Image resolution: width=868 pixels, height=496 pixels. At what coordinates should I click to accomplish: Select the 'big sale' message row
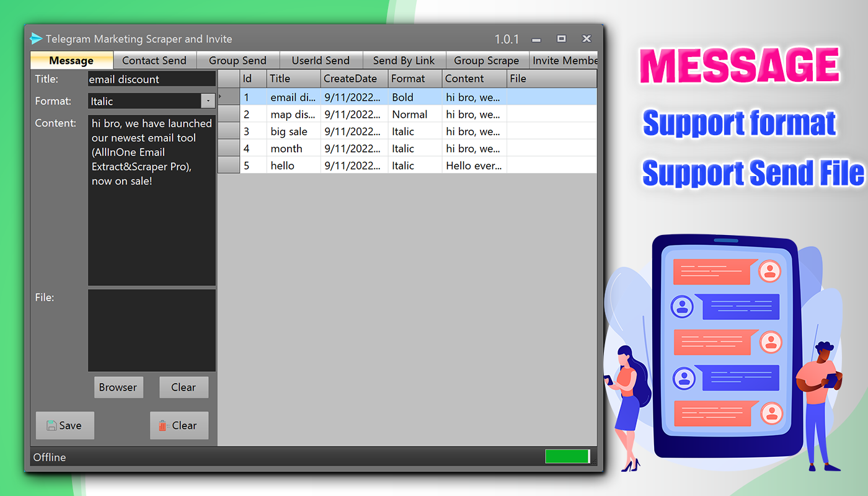pyautogui.click(x=289, y=131)
